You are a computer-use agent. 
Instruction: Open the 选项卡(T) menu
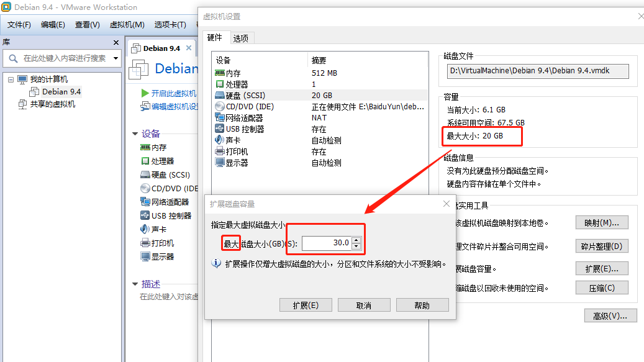170,25
